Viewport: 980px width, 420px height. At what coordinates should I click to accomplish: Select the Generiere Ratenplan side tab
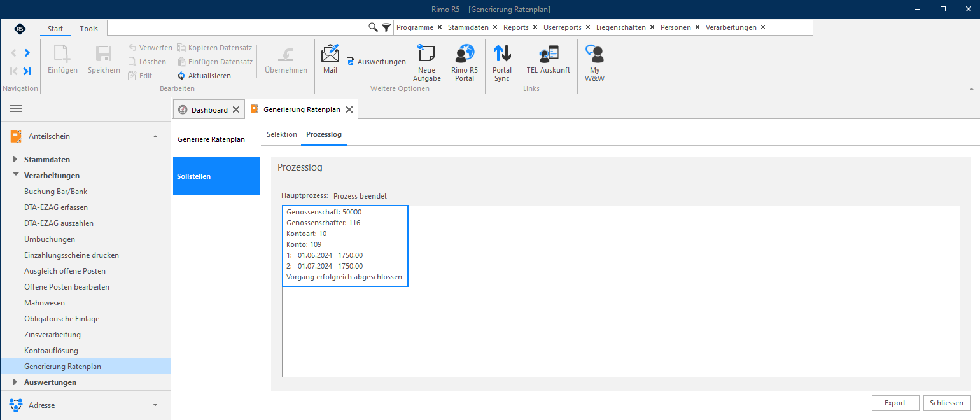216,139
